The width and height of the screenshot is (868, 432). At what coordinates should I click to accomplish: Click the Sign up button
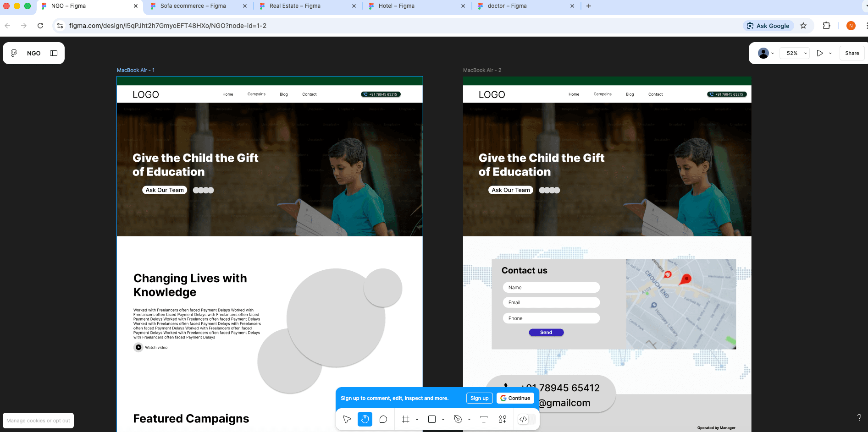click(x=479, y=398)
